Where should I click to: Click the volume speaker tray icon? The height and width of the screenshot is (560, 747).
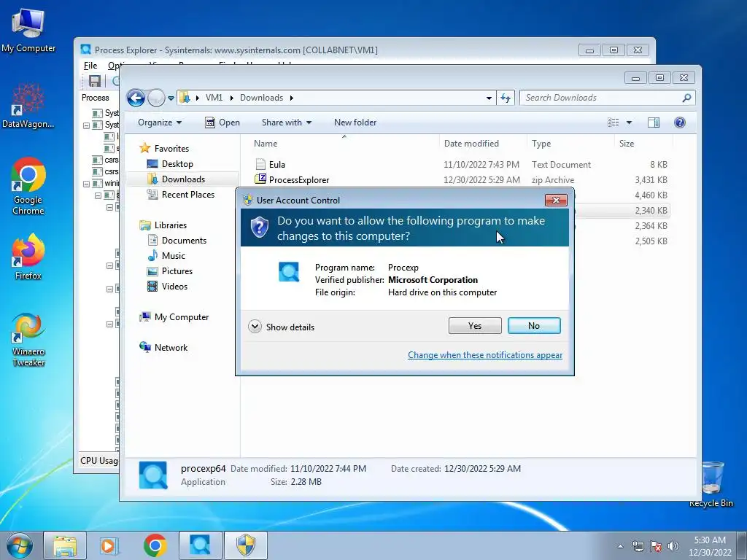[673, 546]
